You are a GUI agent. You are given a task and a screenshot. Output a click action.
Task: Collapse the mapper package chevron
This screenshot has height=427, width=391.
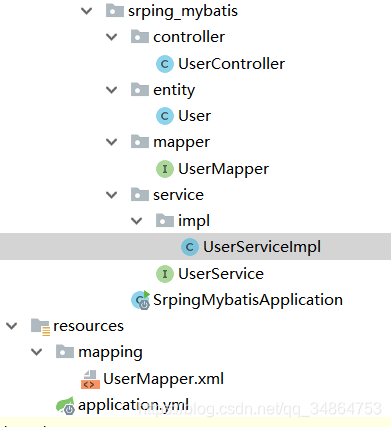click(112, 142)
